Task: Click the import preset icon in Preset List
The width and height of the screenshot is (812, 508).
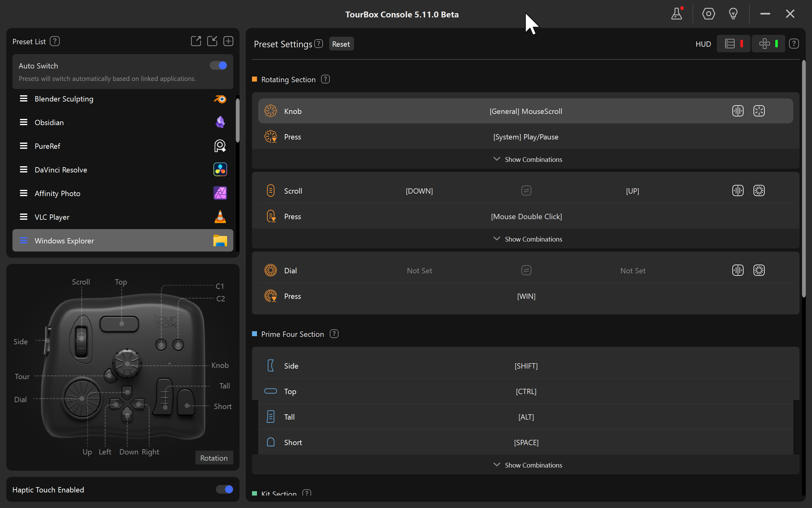Action: 212,41
